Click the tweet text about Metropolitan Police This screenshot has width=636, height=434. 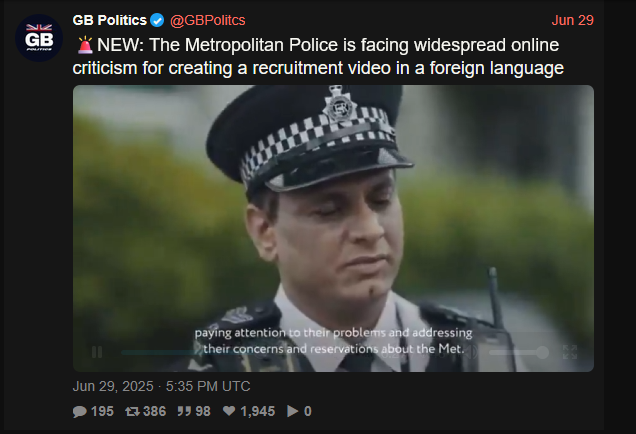318,56
